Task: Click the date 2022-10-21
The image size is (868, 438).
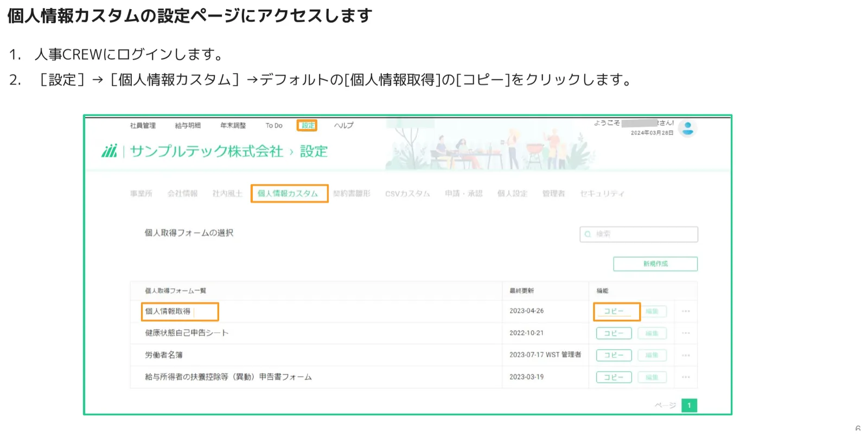Action: coord(526,333)
